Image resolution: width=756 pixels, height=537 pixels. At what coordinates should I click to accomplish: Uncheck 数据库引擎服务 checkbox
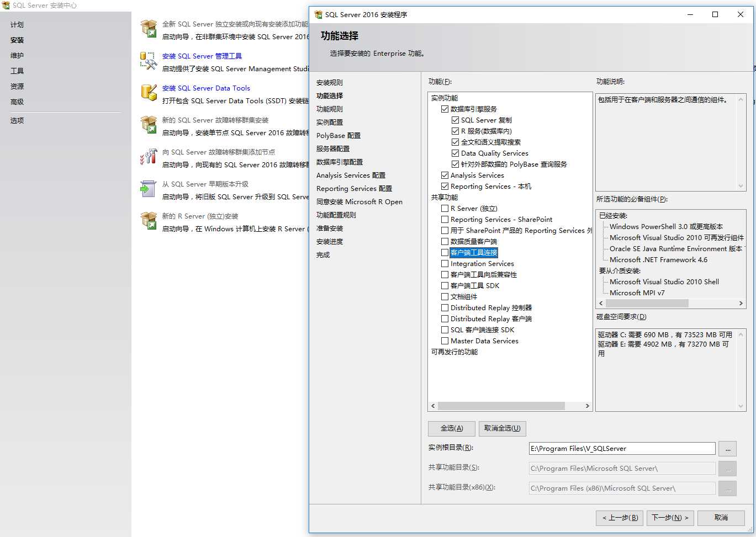(x=445, y=109)
